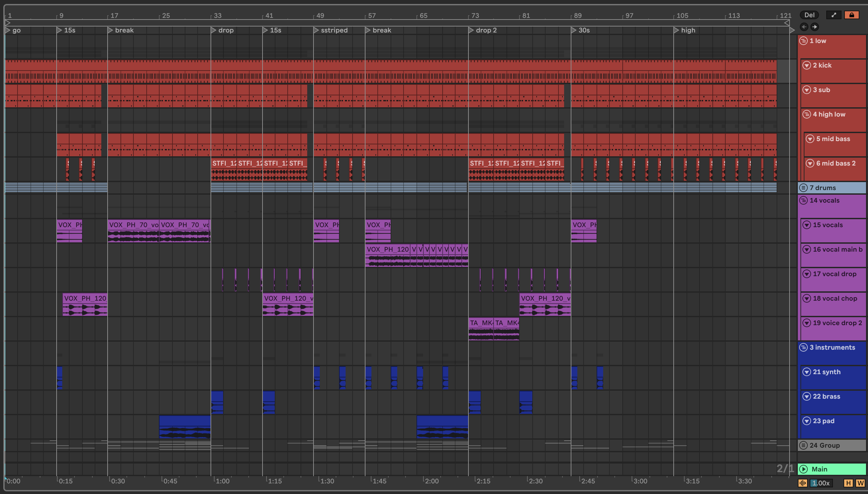Click the 1.00x zoom value field
868x494 pixels.
pos(821,483)
